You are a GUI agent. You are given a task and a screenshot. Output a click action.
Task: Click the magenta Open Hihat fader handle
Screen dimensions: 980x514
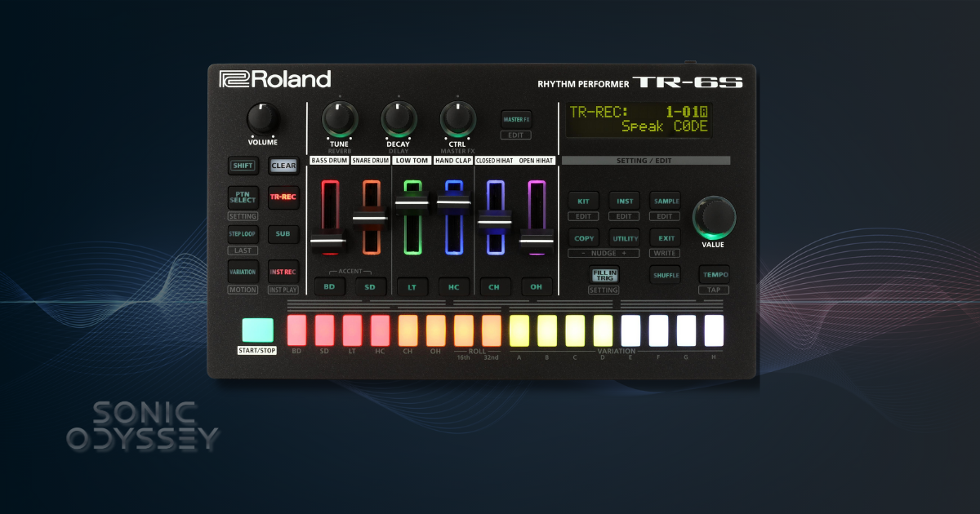coord(537,241)
